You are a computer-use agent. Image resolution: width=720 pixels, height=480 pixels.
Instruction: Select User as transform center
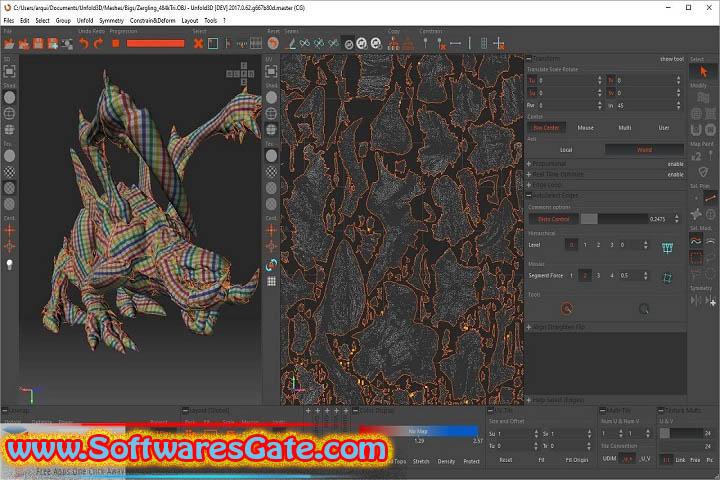point(664,128)
